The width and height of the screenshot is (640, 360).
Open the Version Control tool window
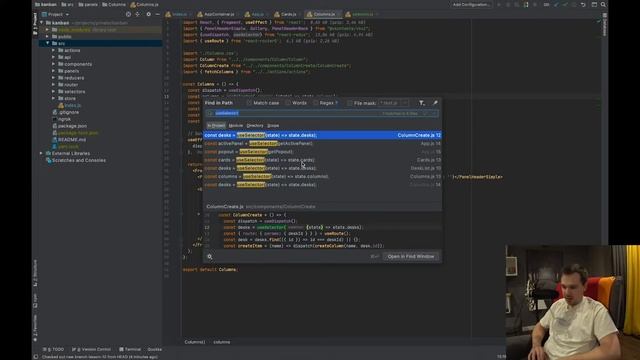pos(91,349)
